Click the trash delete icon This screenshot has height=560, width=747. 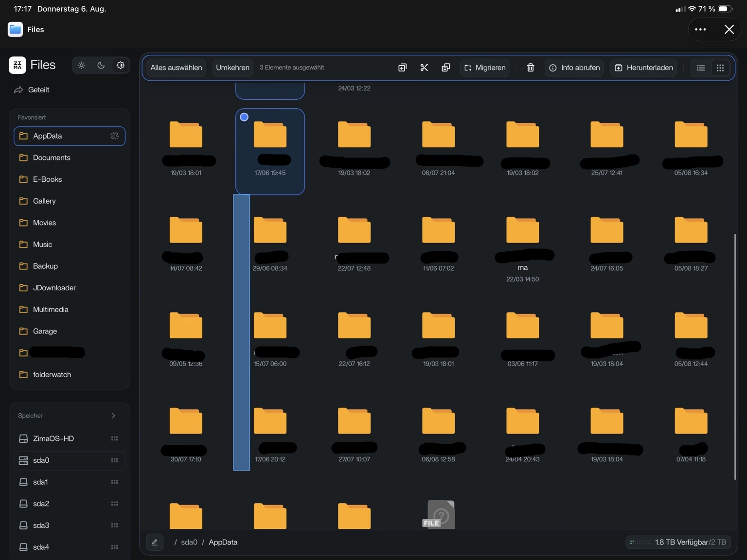click(531, 68)
